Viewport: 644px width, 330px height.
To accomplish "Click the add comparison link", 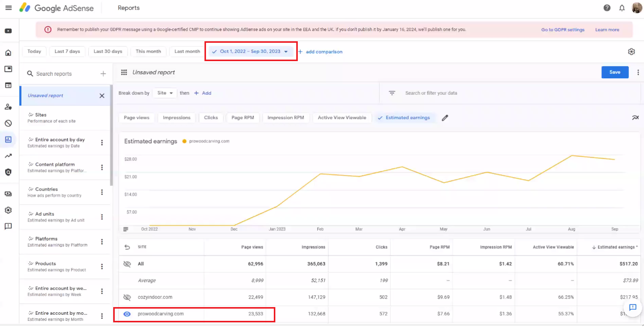I will click(x=320, y=52).
